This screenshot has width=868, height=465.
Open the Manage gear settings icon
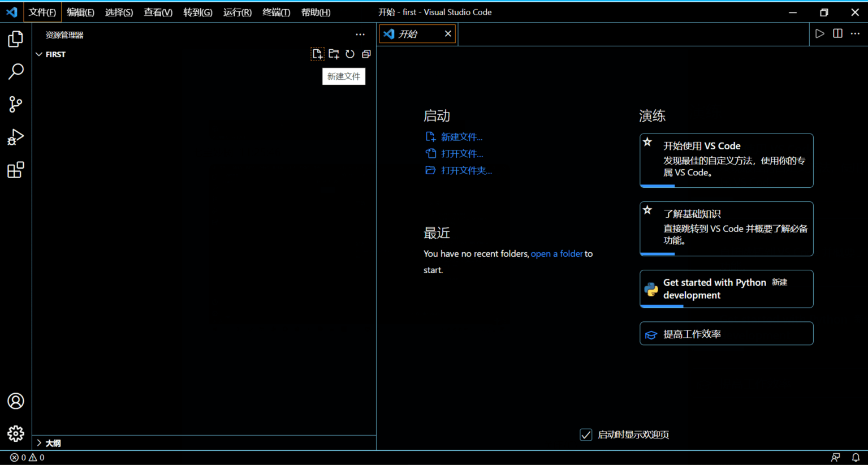click(16, 434)
